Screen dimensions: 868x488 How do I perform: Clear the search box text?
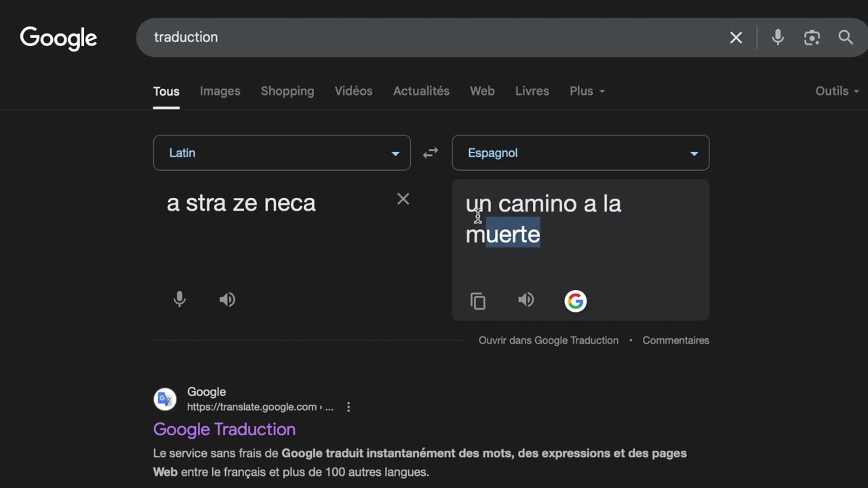[736, 38]
